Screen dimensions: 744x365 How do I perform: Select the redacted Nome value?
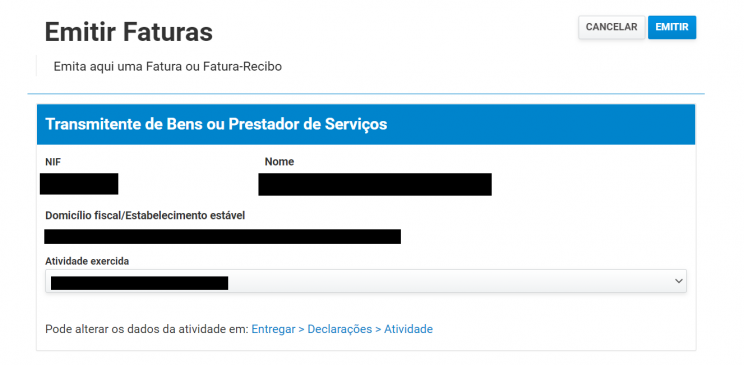pyautogui.click(x=375, y=184)
